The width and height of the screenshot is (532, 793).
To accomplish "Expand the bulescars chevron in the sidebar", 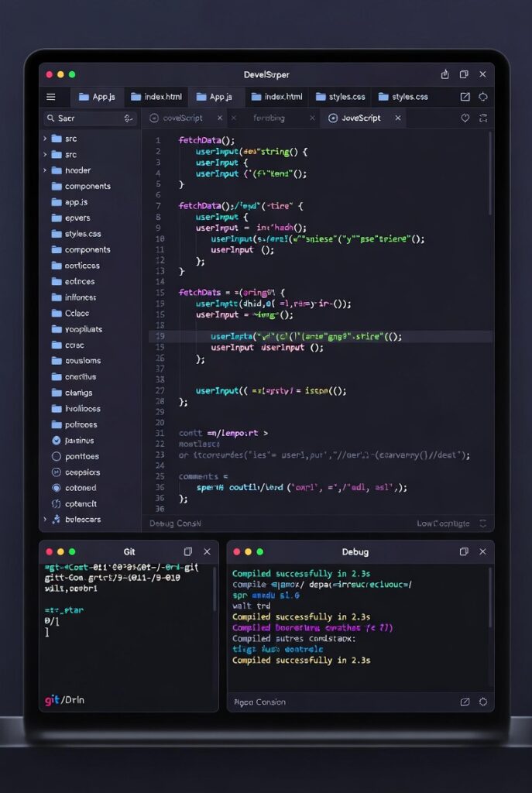I will point(45,520).
